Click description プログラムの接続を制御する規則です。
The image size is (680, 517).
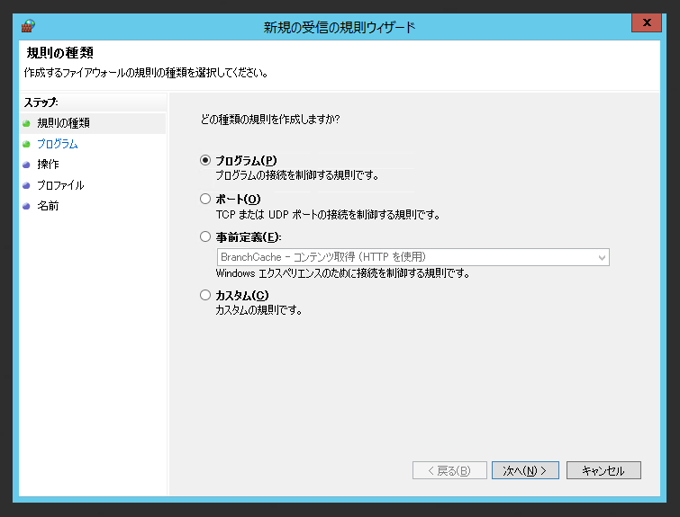[x=298, y=175]
